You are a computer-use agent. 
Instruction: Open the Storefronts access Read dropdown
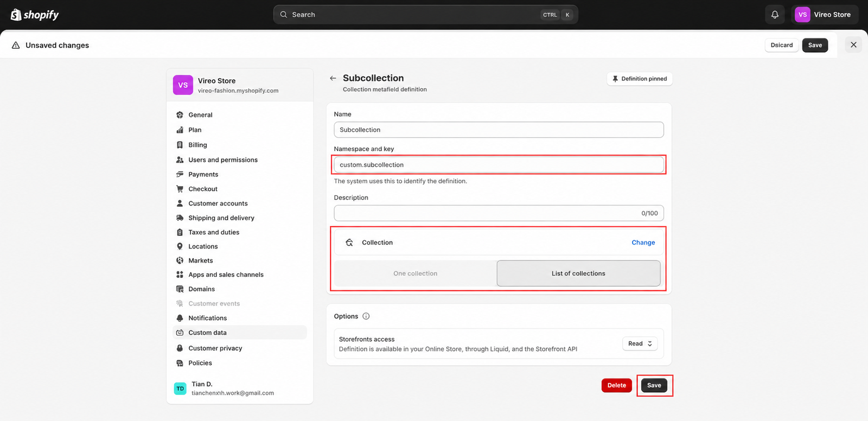(640, 343)
